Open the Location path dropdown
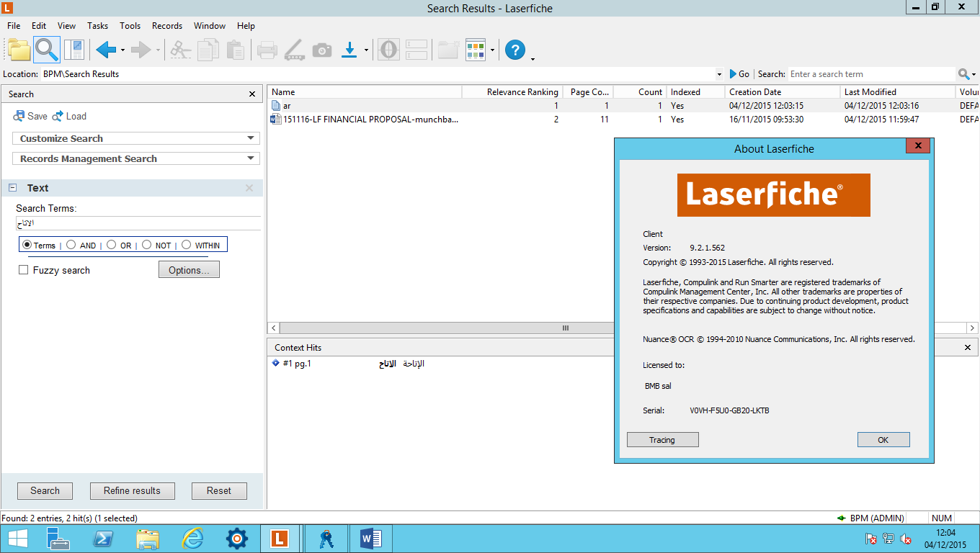This screenshot has height=553, width=980. [719, 74]
